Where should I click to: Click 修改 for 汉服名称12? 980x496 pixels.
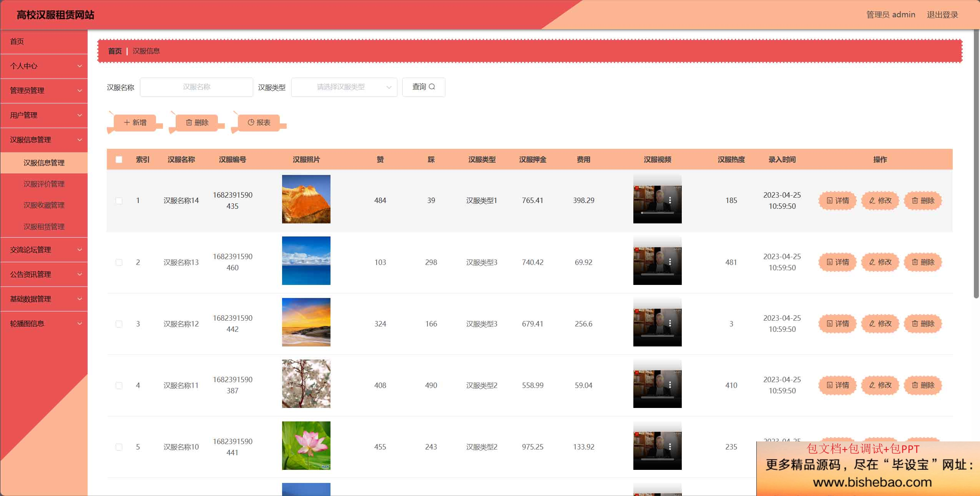click(x=880, y=324)
